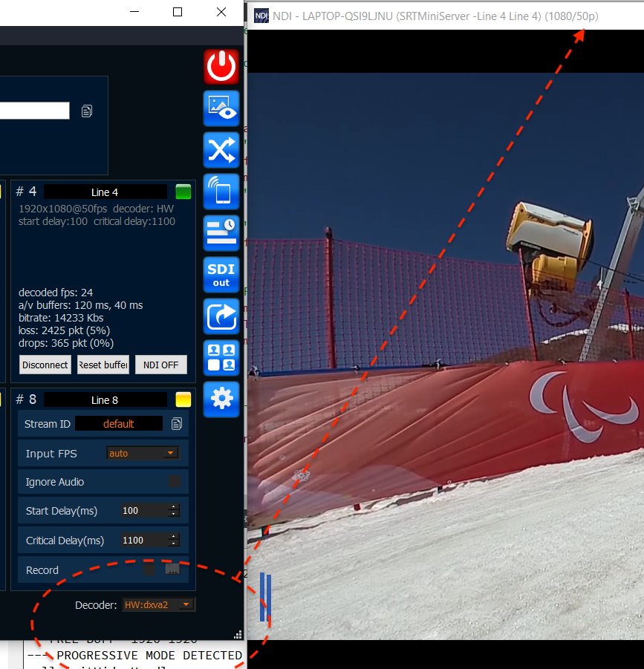Screen dimensions: 644x669
Task: Open the settings gear icon
Action: 221,399
